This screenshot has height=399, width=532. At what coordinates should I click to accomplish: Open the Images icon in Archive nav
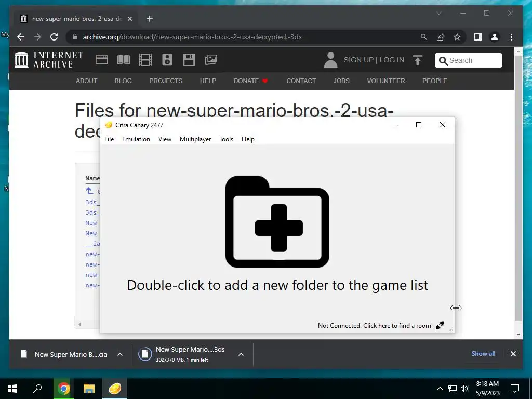point(211,60)
